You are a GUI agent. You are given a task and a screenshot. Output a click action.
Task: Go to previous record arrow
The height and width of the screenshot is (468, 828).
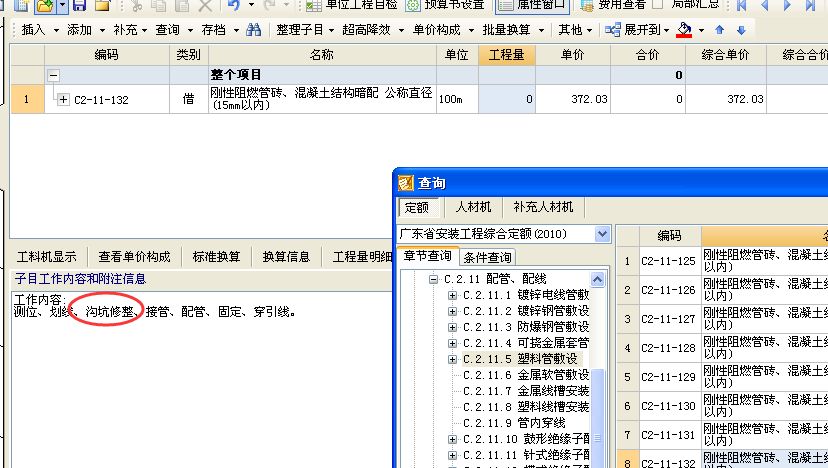tap(764, 5)
